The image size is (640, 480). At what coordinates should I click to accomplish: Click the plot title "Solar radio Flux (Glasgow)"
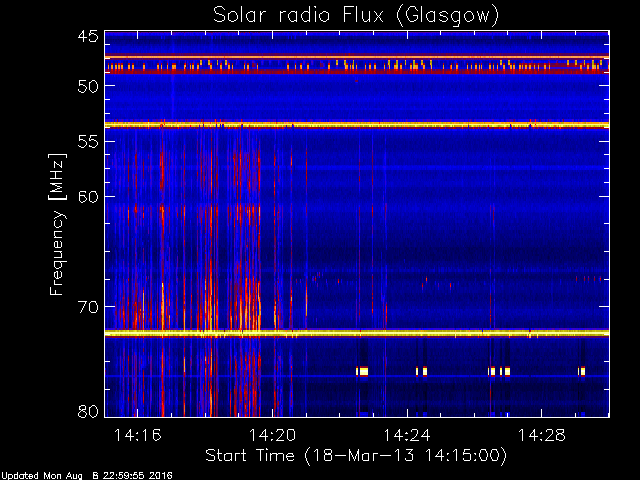point(356,15)
